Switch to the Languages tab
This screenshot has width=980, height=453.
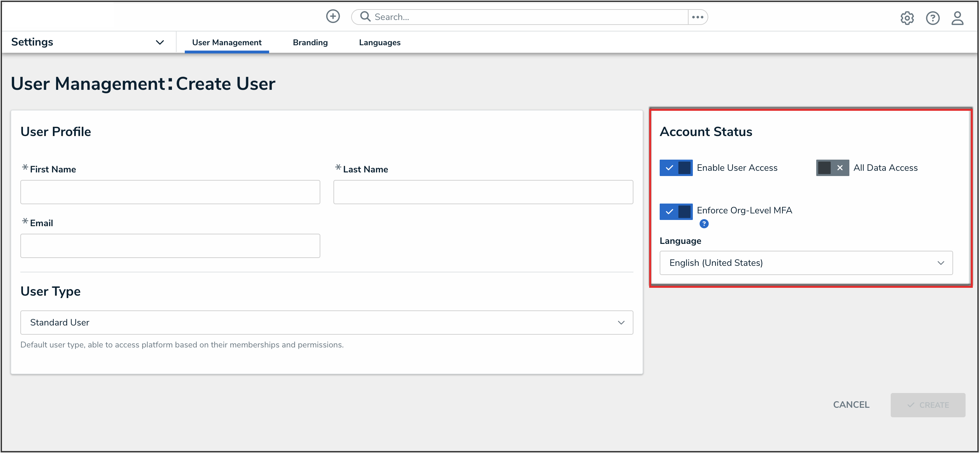click(x=379, y=43)
